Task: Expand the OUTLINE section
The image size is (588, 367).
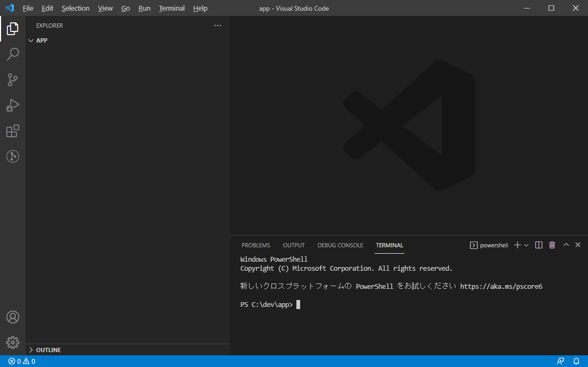Action: (x=45, y=350)
